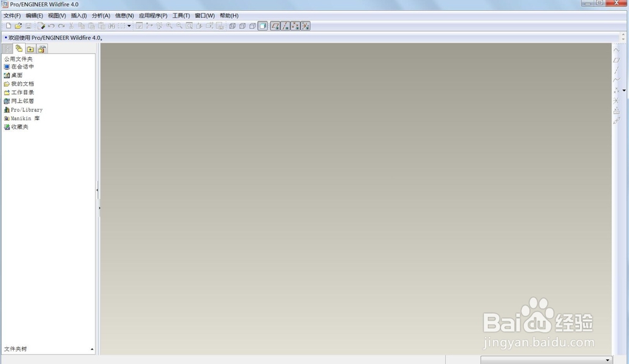Select the Datum Axis tool on right toolbar
Image resolution: width=629 pixels, height=364 pixels.
616,70
